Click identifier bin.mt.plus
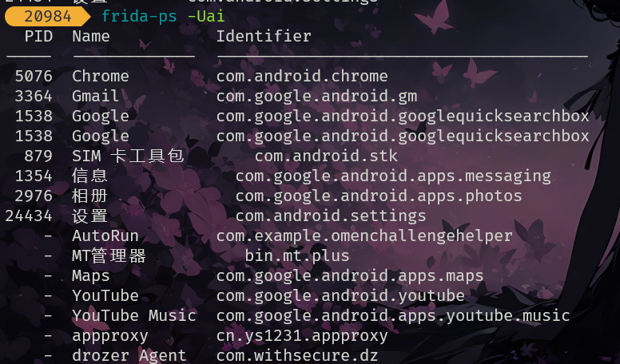Image resolution: width=620 pixels, height=364 pixels. 297,256
